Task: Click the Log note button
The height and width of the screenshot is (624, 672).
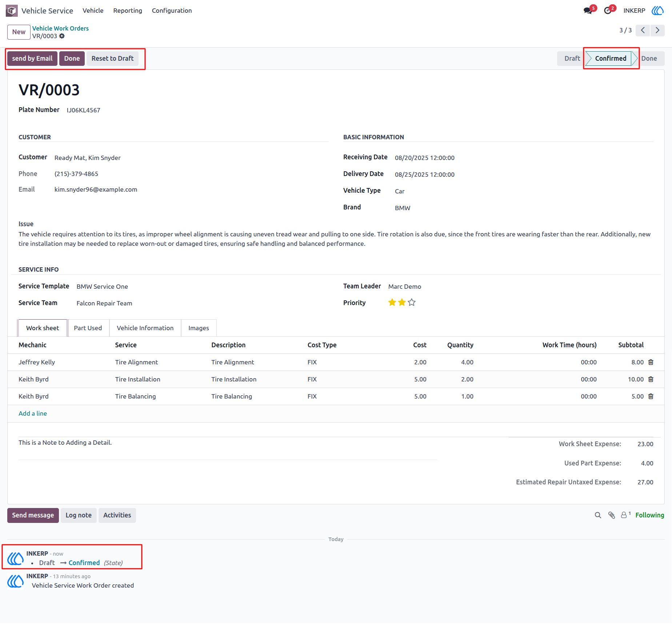Action: [x=79, y=515]
